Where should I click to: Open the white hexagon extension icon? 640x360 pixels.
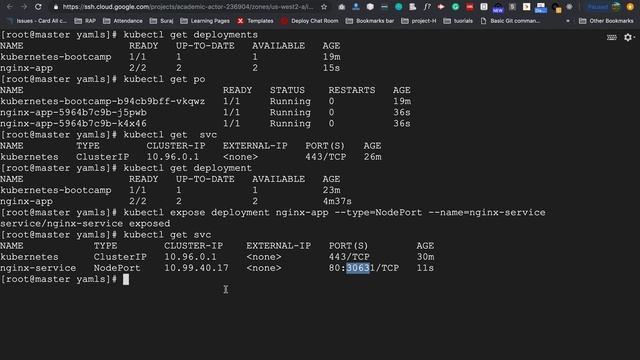[x=370, y=7]
